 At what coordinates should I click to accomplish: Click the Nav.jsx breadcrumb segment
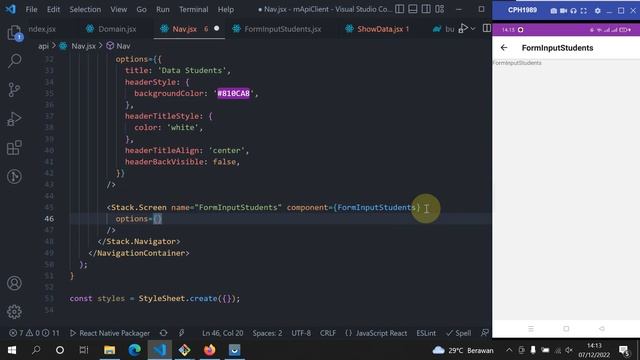[x=83, y=46]
